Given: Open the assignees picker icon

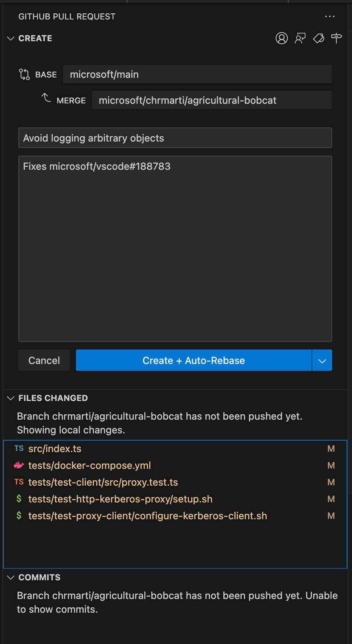Looking at the screenshot, I should pyautogui.click(x=282, y=38).
